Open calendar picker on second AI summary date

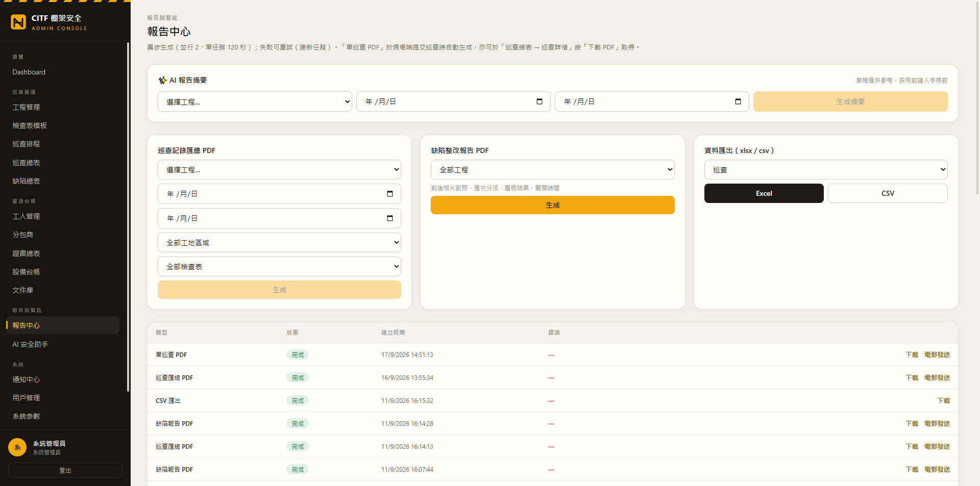pyautogui.click(x=738, y=101)
